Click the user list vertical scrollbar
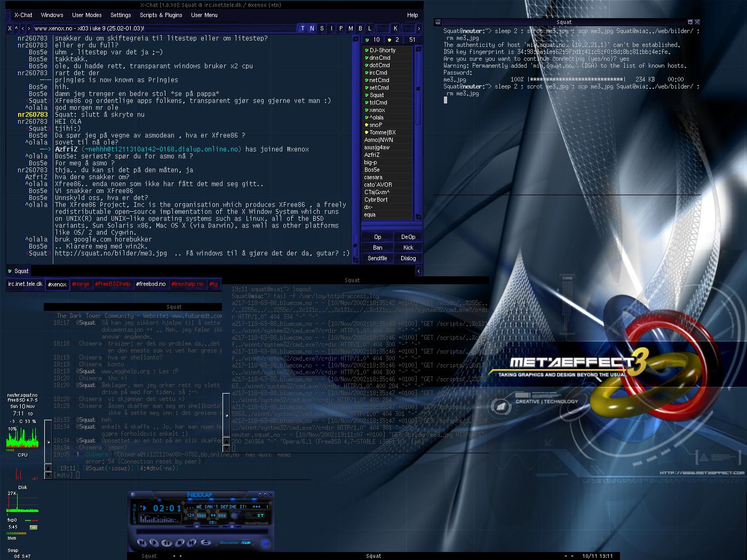This screenshot has height=560, width=747. pyautogui.click(x=417, y=132)
